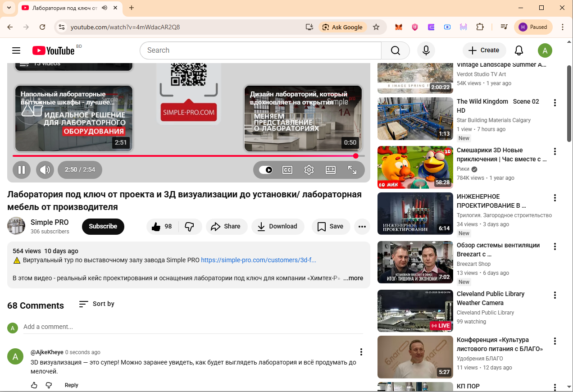Image resolution: width=573 pixels, height=392 pixels.
Task: Subscribe to Simple PRO
Action: (103, 227)
